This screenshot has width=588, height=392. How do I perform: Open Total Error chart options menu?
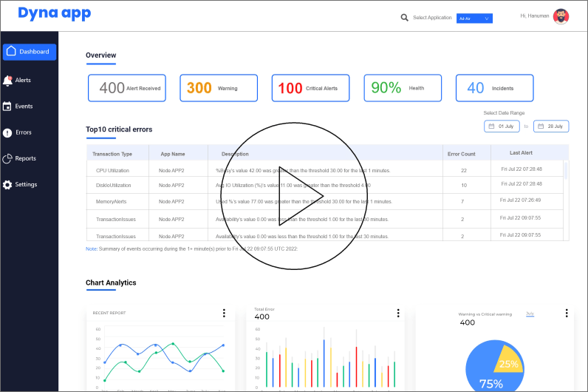tap(398, 313)
